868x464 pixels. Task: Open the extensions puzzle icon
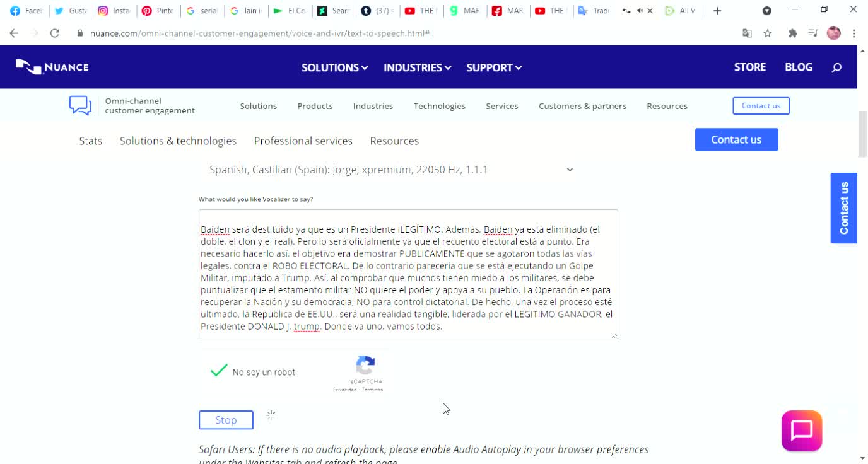pos(793,33)
